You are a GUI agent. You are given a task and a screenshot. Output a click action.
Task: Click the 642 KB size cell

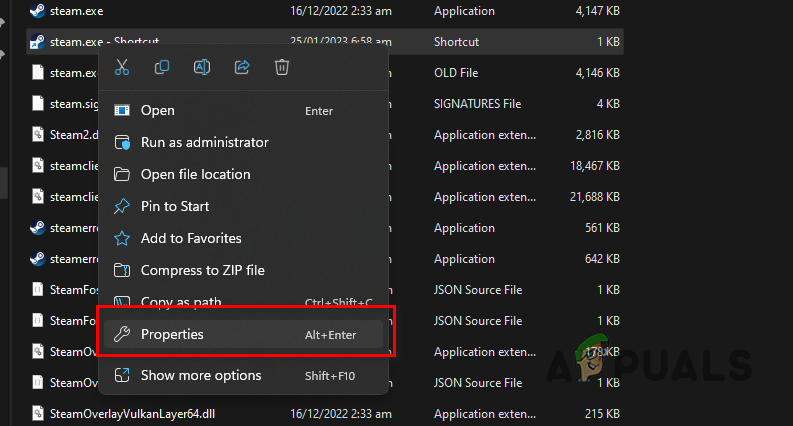click(602, 259)
